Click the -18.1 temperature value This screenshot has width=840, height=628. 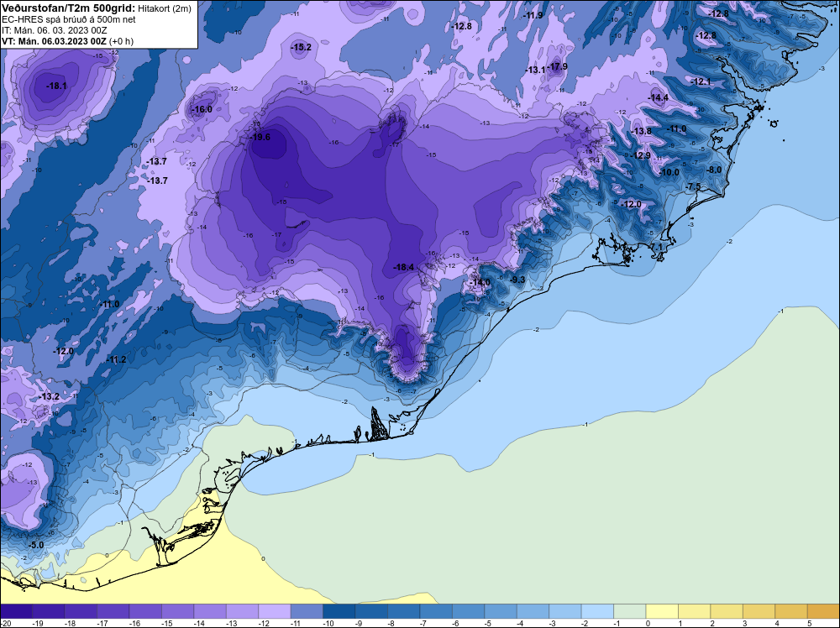click(x=56, y=86)
